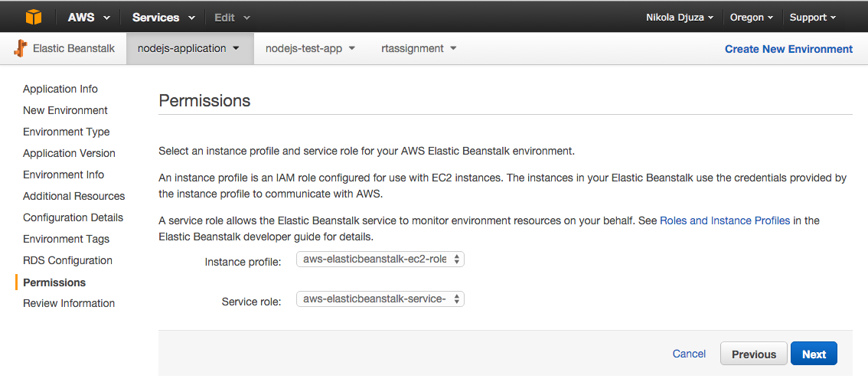Click the Elastic Beanstalk logo icon

pos(21,49)
